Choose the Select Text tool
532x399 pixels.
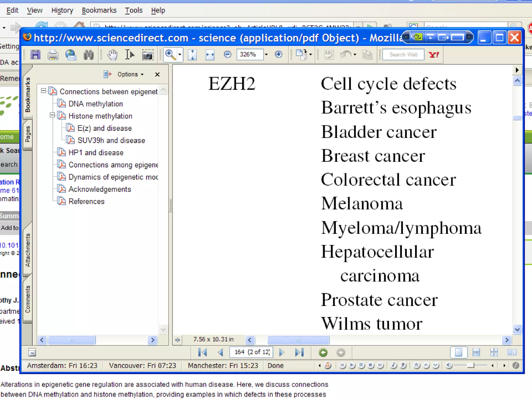130,55
